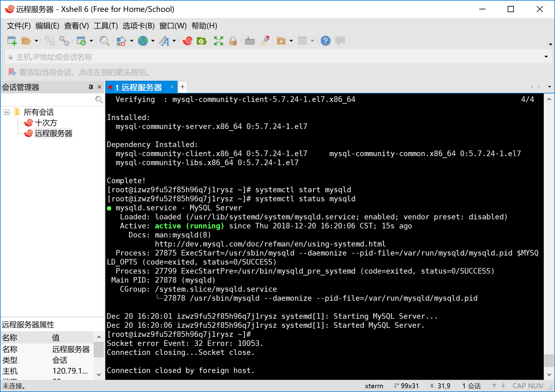This screenshot has height=392, width=555.
Task: Select 十次方 session in tree
Action: (x=46, y=123)
